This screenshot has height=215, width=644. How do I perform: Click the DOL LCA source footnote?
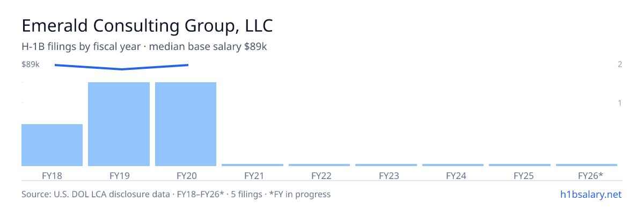coord(176,194)
